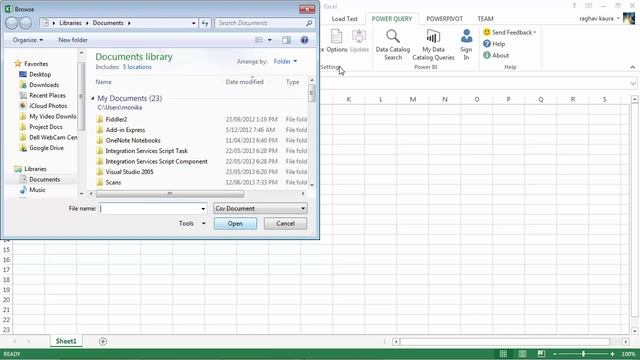Switch to Page Break Preview

[541, 354]
